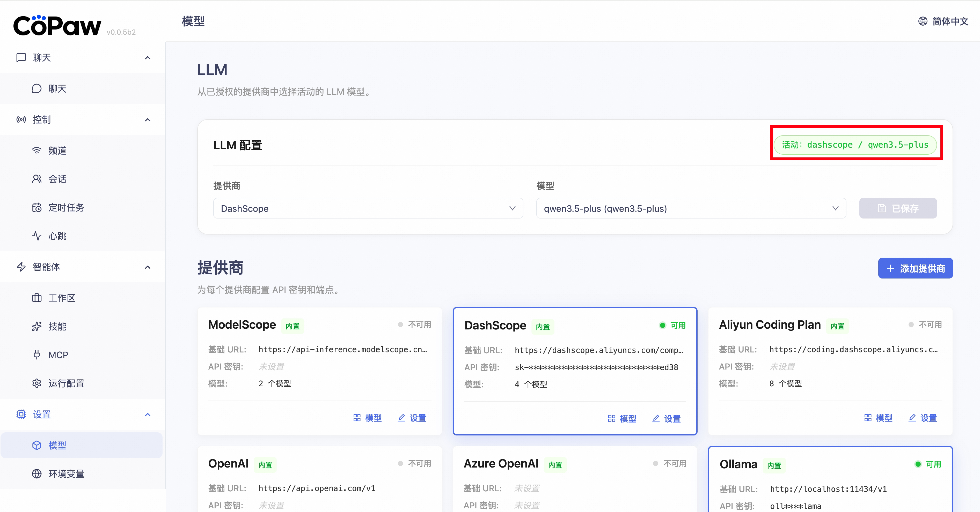Open the 会话 sessions page

[57, 179]
